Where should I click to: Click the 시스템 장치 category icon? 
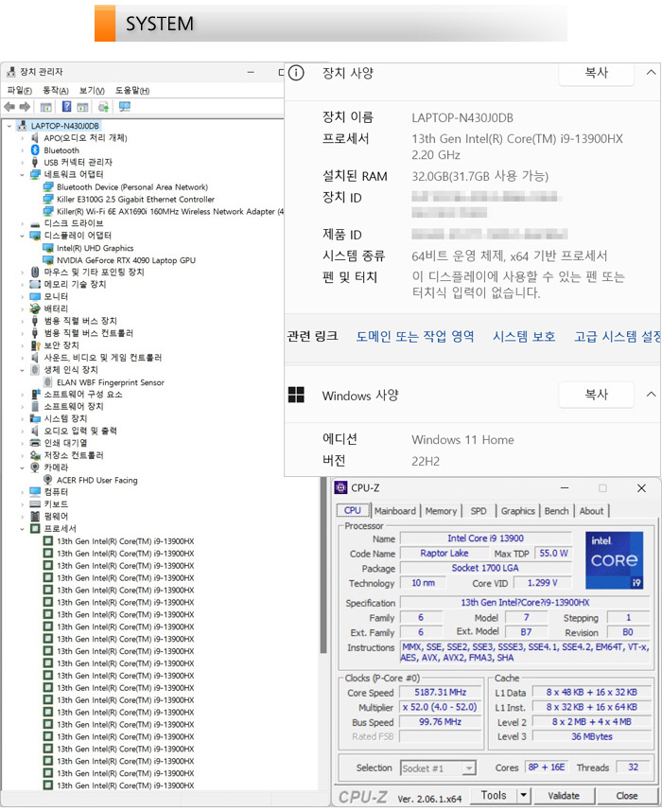pos(35,418)
